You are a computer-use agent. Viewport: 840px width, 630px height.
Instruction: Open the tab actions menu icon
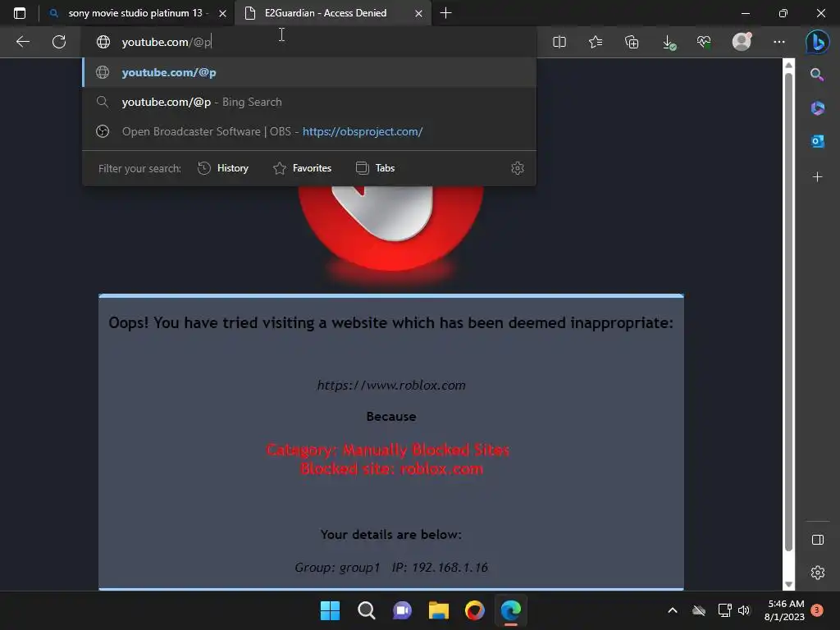pos(20,13)
